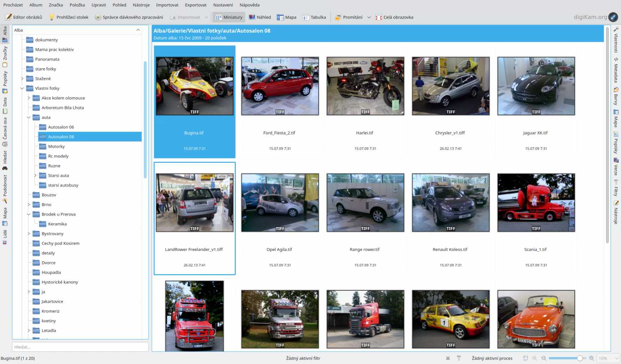Open Barvy colors right sidebar tab
This screenshot has width=621, height=364.
[616, 96]
